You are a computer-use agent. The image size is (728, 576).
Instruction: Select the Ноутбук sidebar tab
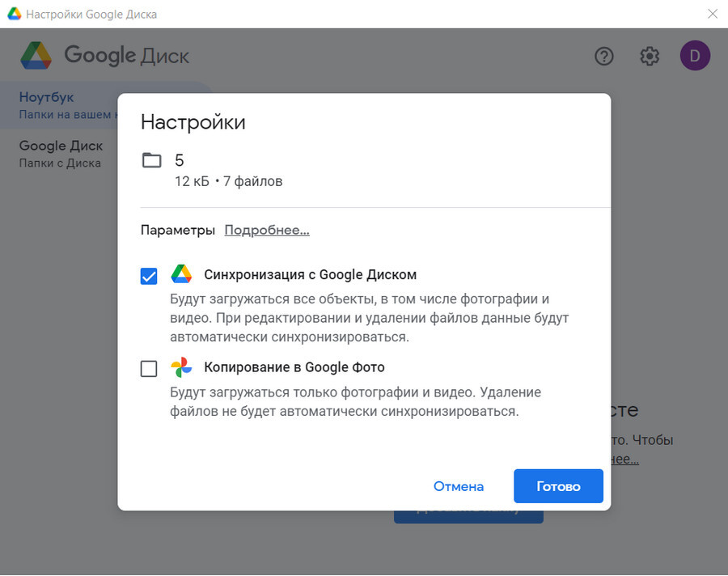point(59,105)
